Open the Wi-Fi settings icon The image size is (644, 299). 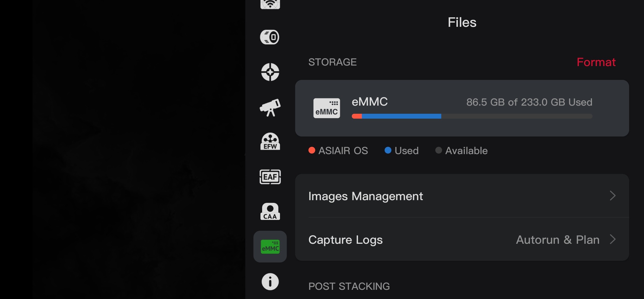point(270,4)
